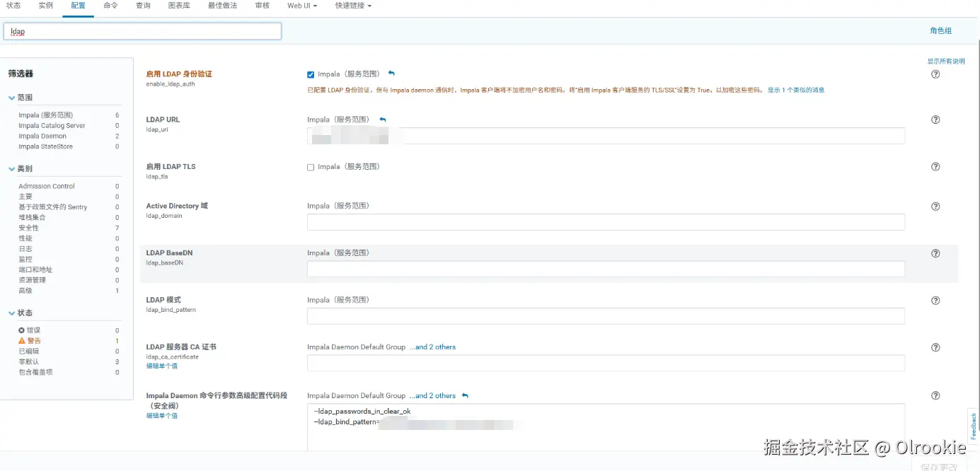Open the 命令 tab
This screenshot has height=471, width=980.
(110, 6)
